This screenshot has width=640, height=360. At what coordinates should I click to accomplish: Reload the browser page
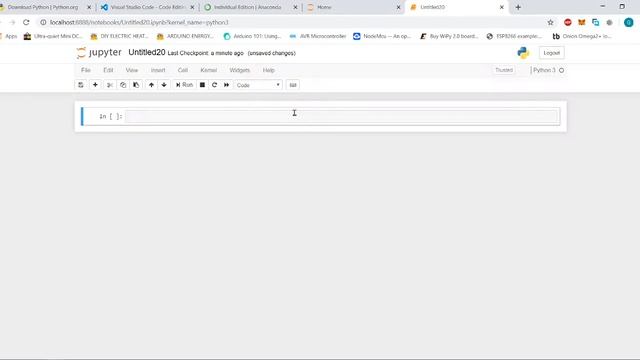click(26, 22)
